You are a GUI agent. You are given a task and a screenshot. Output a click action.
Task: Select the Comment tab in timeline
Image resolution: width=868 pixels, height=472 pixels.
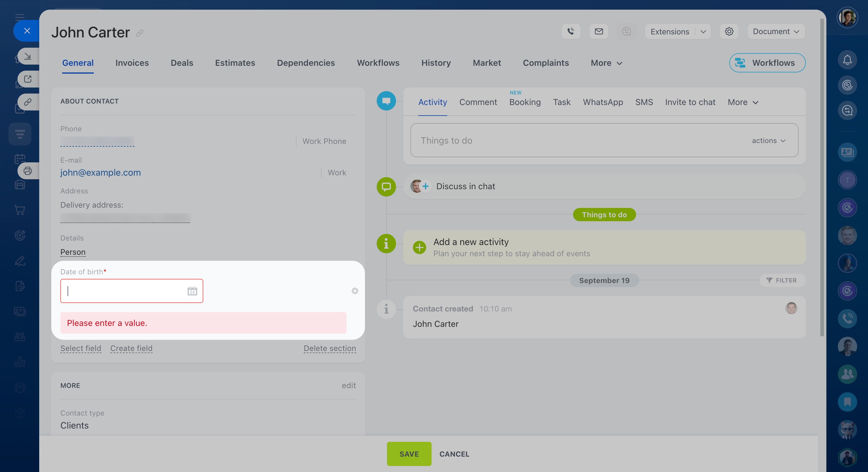click(x=478, y=102)
